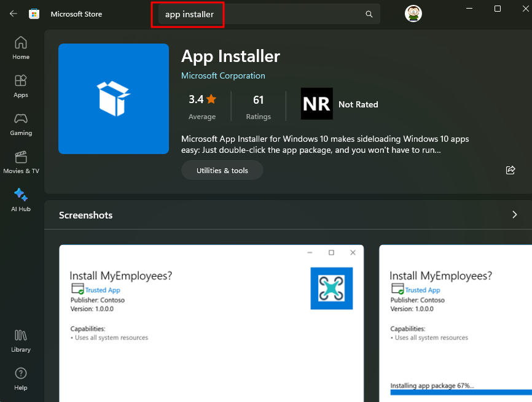Open Help from the sidebar
Image resolution: width=532 pixels, height=402 pixels.
coord(21,379)
